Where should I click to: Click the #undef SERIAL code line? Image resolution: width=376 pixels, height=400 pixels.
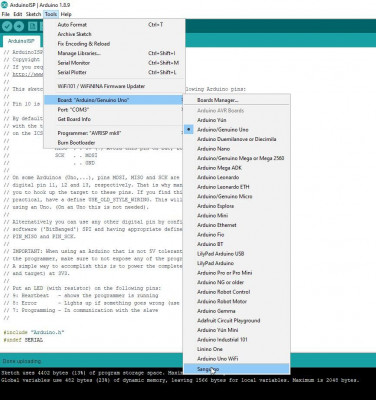pos(23,340)
